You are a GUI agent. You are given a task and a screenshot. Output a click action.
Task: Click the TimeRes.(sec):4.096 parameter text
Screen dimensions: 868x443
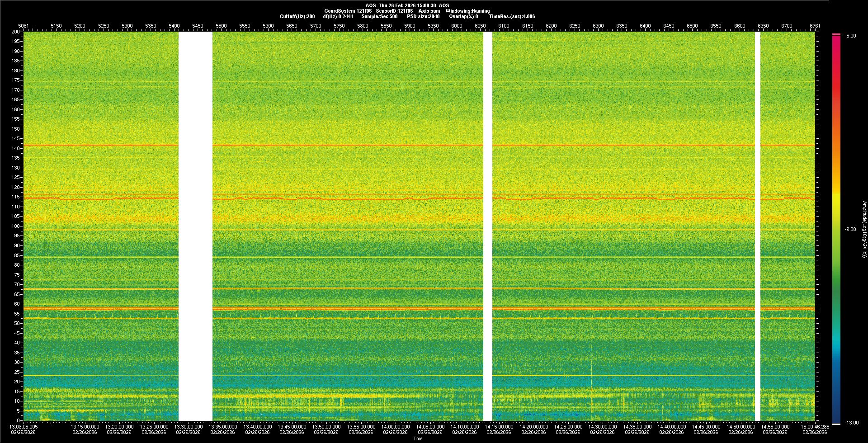tap(512, 16)
